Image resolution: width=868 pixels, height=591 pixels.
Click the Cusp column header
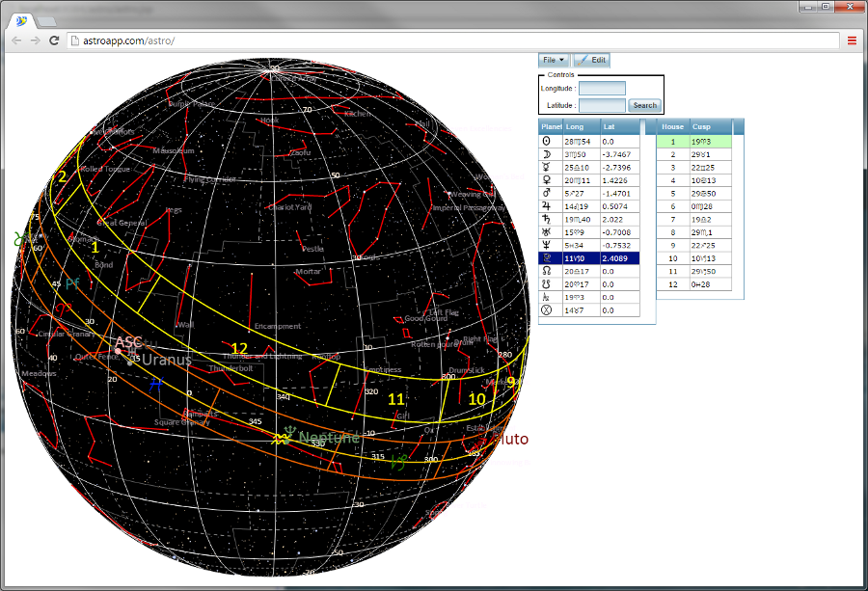[x=711, y=126]
